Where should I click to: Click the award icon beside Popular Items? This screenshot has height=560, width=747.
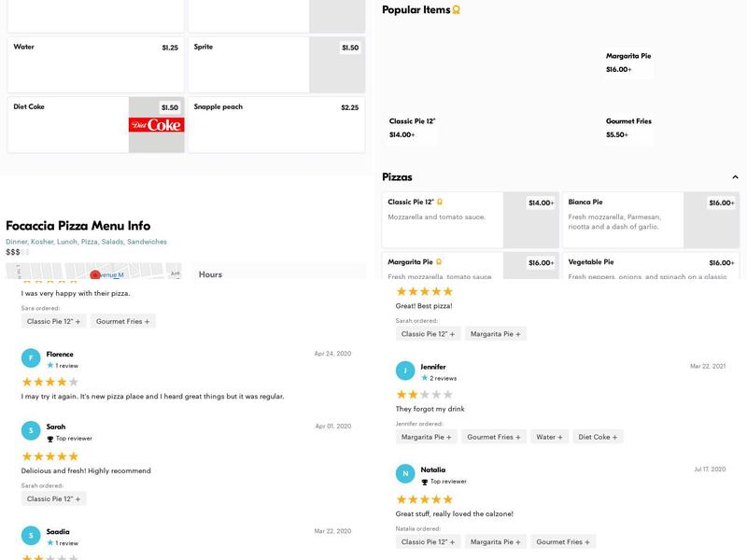click(456, 10)
